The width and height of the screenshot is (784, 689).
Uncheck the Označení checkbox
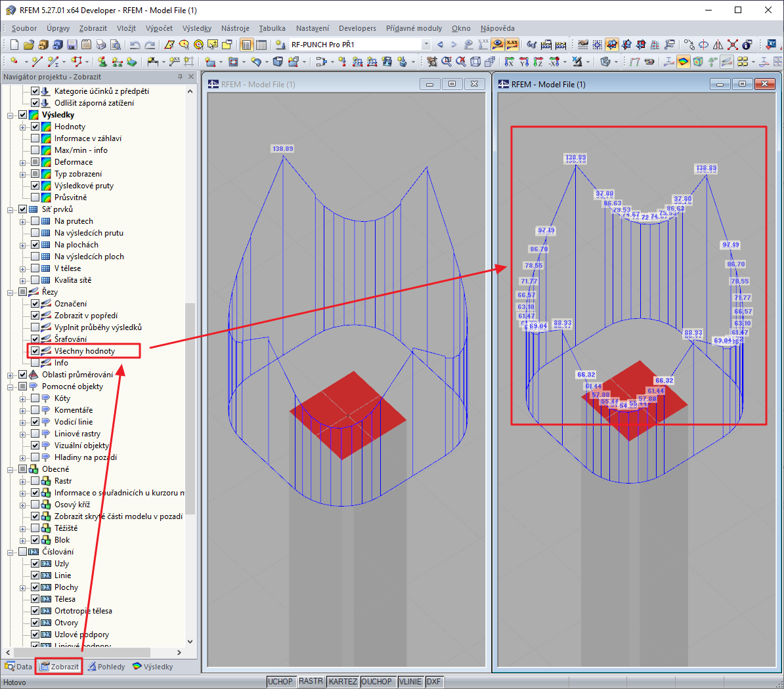point(35,304)
